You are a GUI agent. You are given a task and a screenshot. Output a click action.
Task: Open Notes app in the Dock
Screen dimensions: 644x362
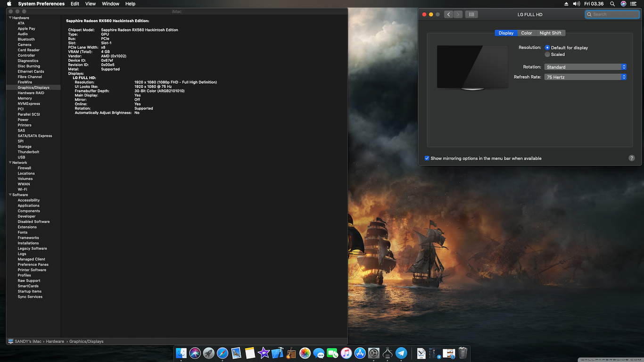(250, 353)
